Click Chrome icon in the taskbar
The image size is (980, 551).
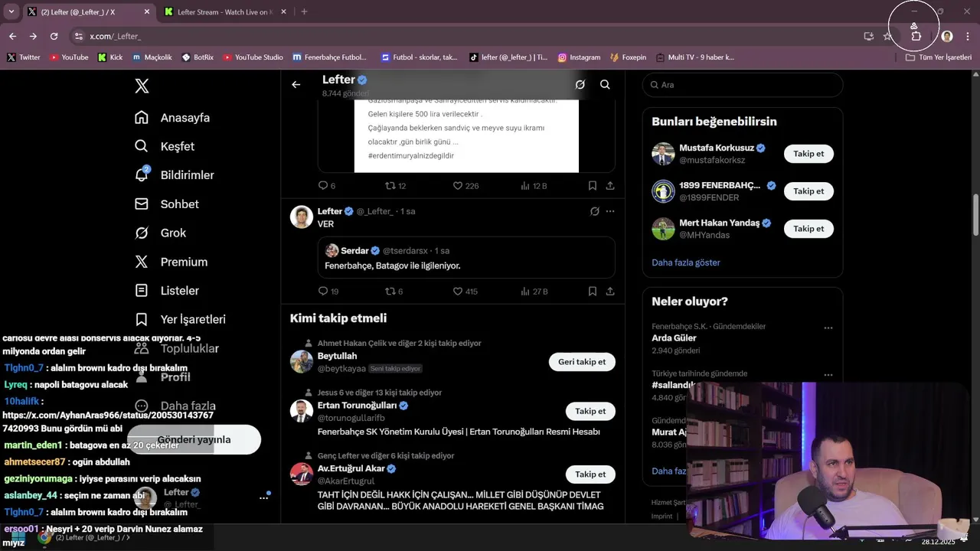44,537
